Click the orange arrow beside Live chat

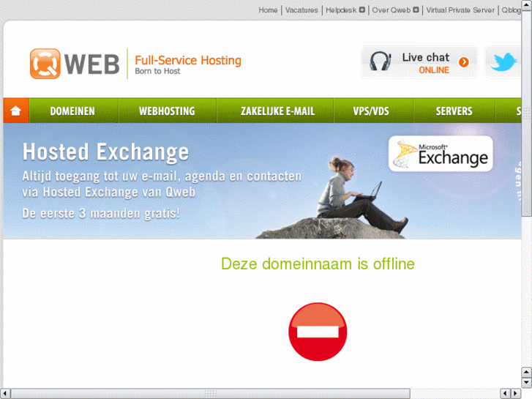tap(464, 61)
